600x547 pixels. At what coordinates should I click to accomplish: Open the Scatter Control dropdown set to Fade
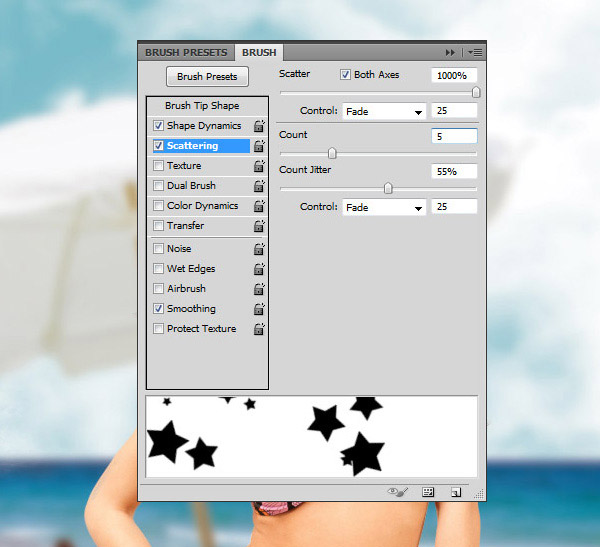click(x=384, y=111)
